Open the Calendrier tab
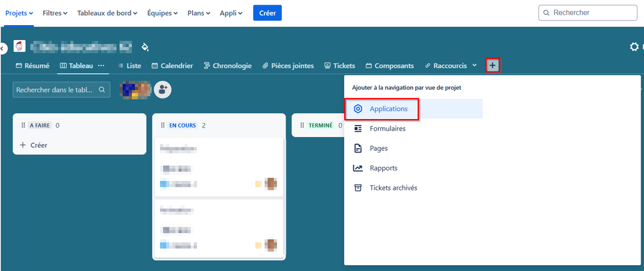 [x=172, y=66]
